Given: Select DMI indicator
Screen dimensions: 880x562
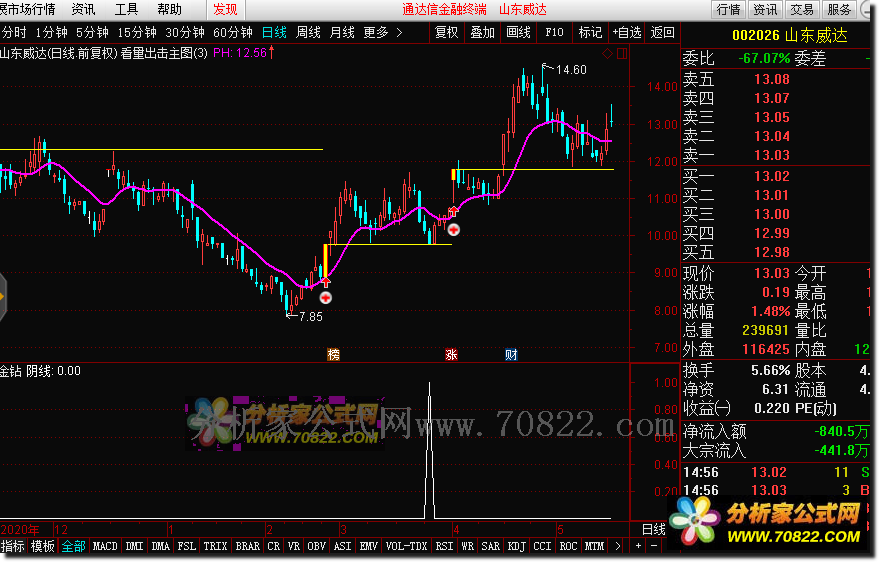Looking at the screenshot, I should (x=134, y=546).
